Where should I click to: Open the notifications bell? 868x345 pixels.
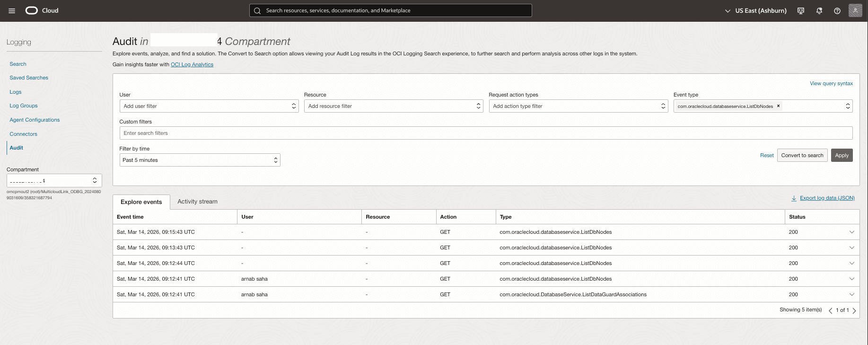tap(819, 11)
